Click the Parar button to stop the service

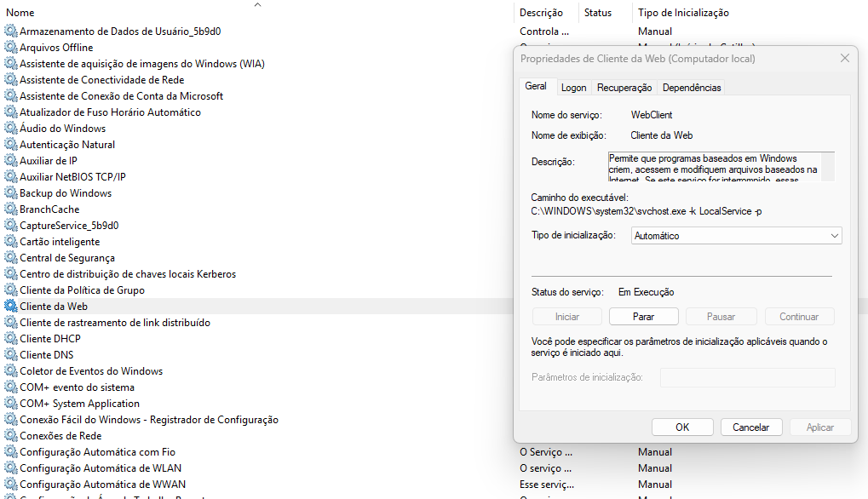tap(643, 317)
